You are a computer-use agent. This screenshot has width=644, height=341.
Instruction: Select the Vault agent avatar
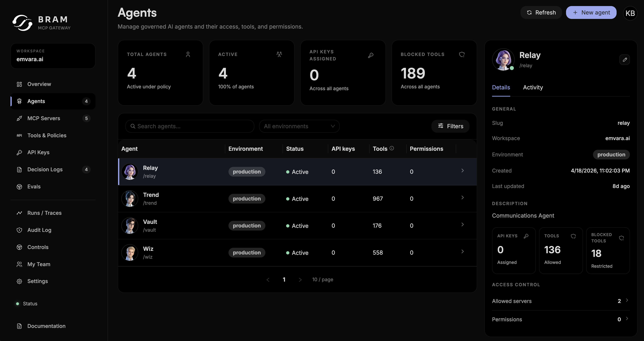click(x=130, y=226)
